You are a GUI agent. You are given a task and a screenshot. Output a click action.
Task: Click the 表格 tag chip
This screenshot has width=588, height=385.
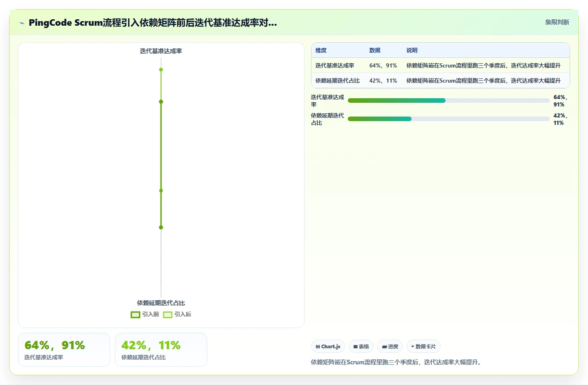click(361, 346)
